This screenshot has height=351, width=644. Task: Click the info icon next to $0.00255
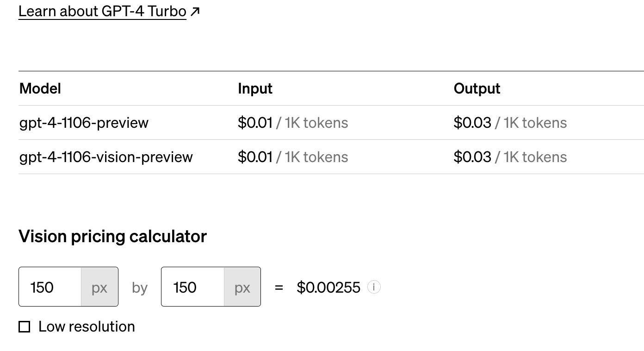[375, 287]
